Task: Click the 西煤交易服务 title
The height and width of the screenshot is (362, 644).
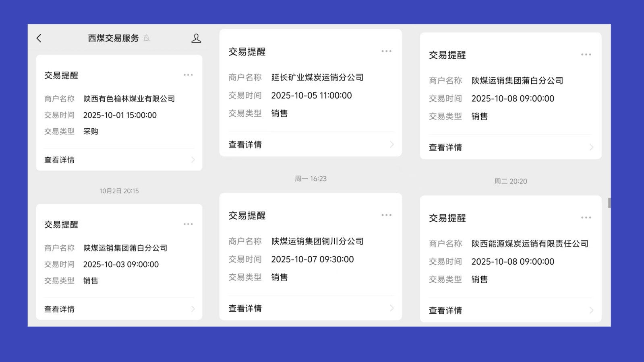Action: pyautogui.click(x=113, y=38)
